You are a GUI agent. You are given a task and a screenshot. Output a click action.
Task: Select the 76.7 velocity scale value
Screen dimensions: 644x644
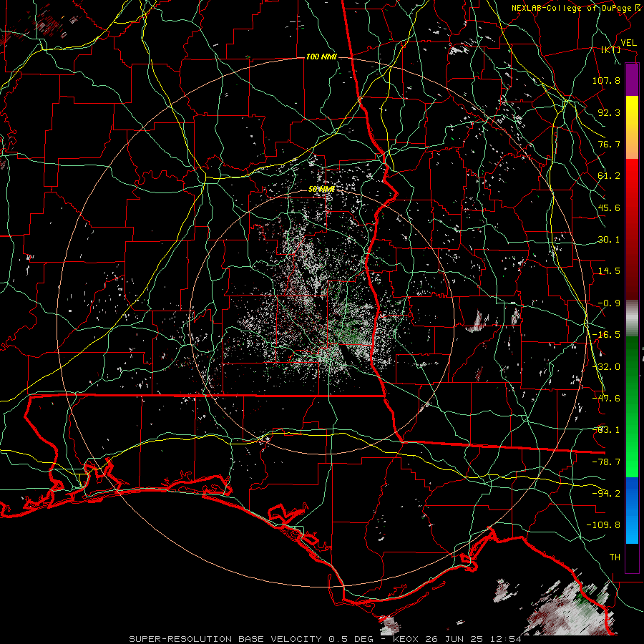click(609, 144)
